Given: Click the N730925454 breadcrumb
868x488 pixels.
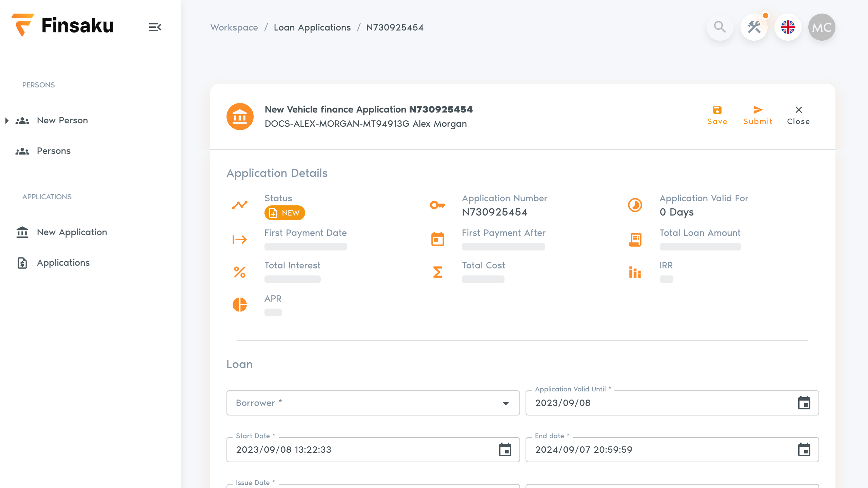Looking at the screenshot, I should [395, 27].
